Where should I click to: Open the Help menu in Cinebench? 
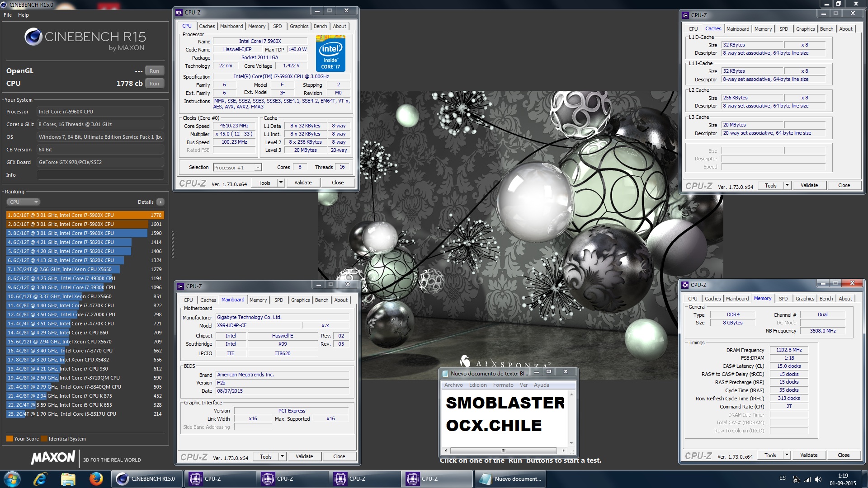[x=24, y=15]
